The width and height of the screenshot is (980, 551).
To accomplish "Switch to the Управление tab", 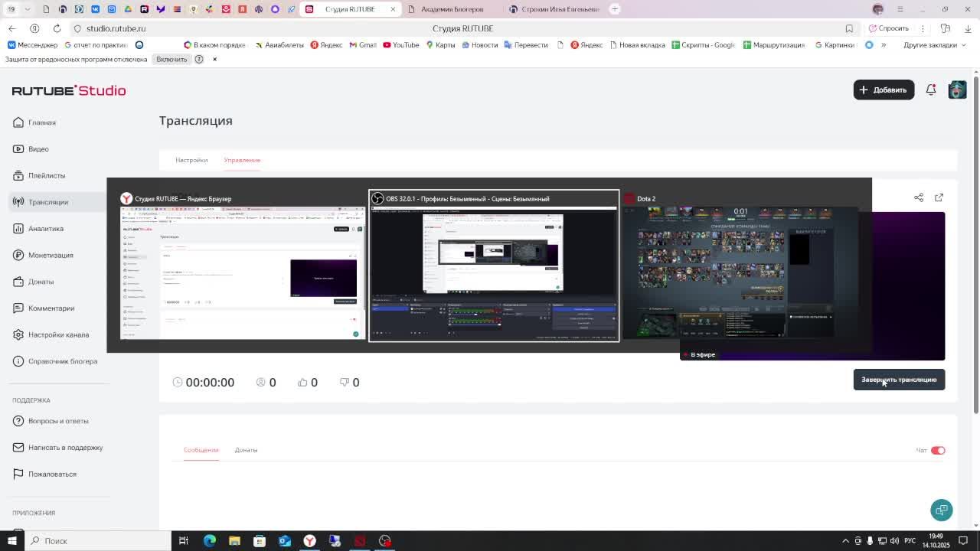I will pos(242,160).
